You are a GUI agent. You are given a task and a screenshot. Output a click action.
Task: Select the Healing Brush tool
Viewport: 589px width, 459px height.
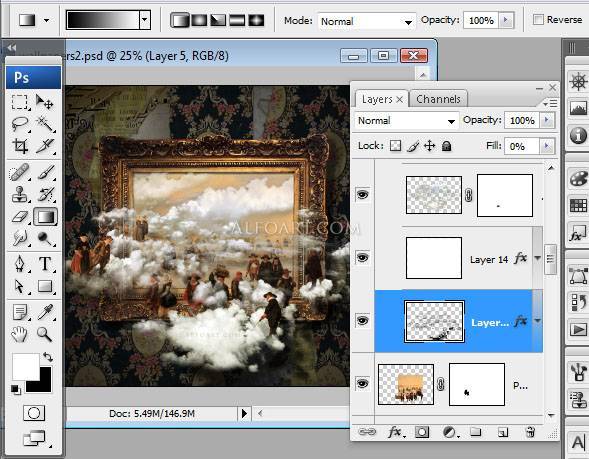[x=20, y=173]
